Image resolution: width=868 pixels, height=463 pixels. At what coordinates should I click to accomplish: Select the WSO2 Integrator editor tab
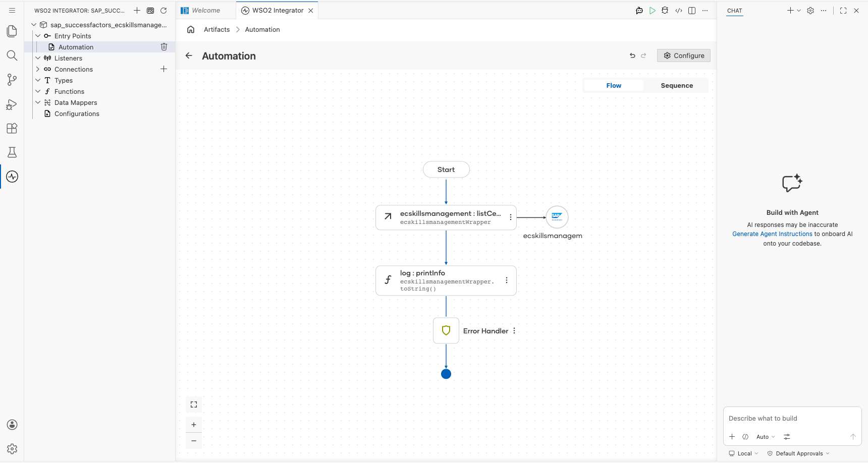pos(278,11)
